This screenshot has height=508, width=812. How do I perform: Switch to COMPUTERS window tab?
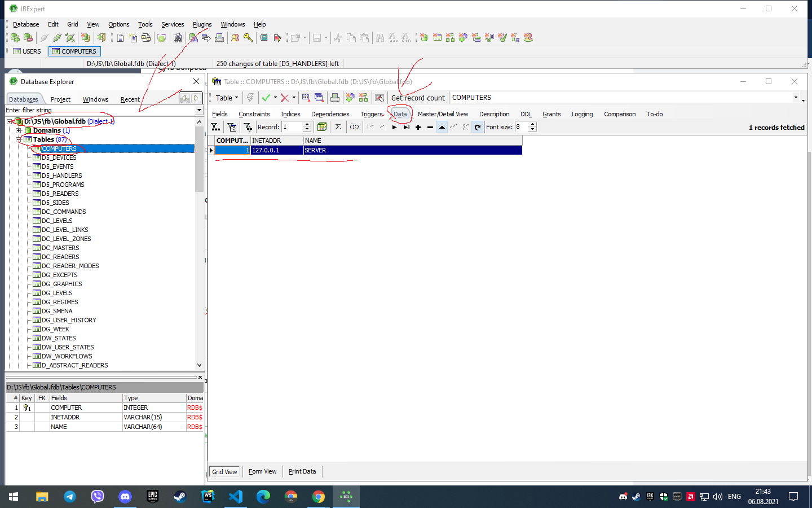coord(74,51)
